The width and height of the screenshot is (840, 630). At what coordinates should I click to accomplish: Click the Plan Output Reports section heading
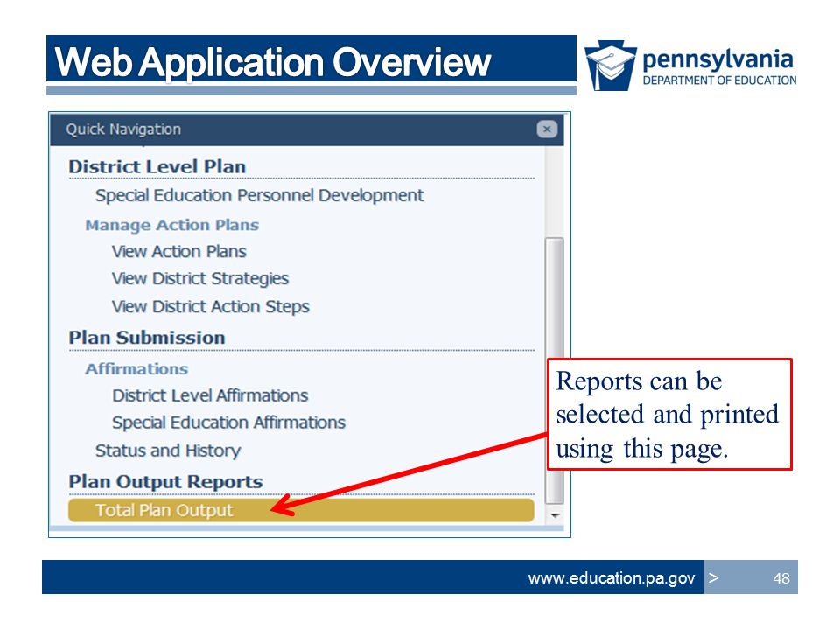(165, 481)
